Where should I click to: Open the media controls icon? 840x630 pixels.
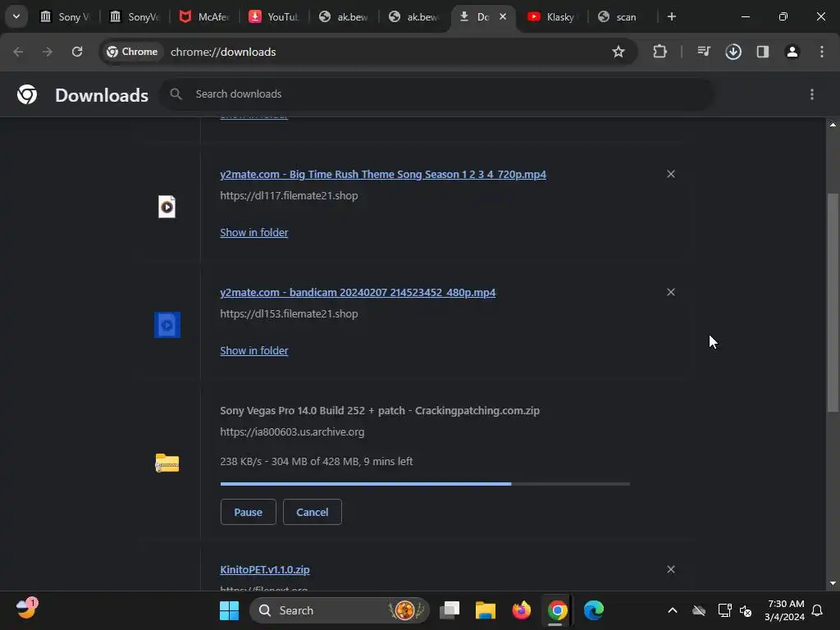click(703, 52)
